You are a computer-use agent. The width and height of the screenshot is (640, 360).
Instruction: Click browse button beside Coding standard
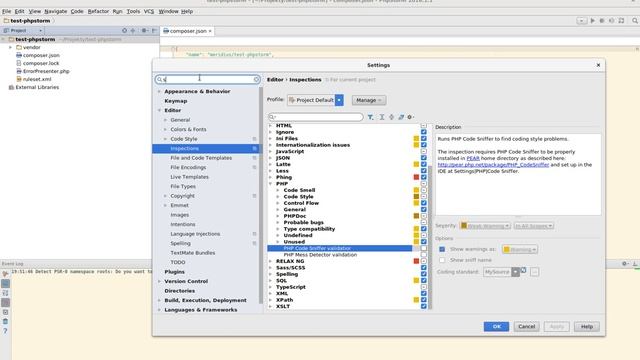pyautogui.click(x=534, y=272)
